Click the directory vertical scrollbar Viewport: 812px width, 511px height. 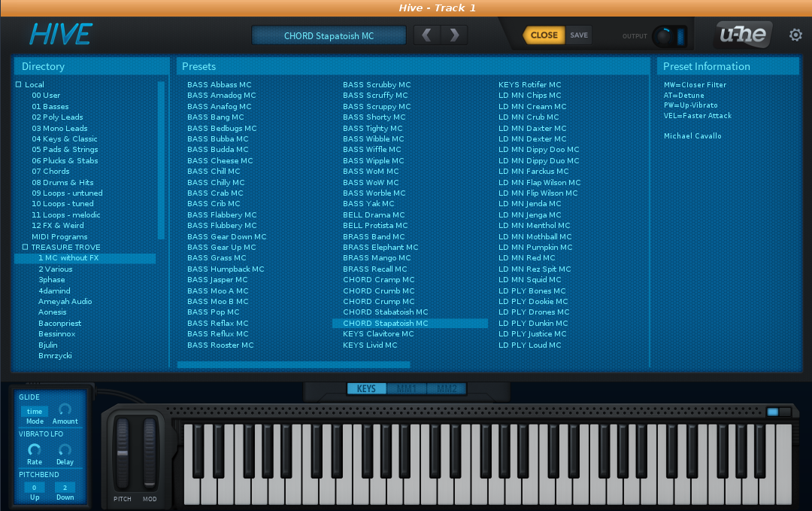161,160
